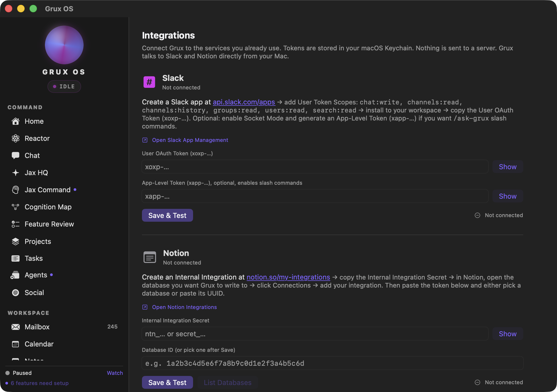The width and height of the screenshot is (557, 392).
Task: Show the Notion Internal Integration Secret
Action: click(x=508, y=334)
